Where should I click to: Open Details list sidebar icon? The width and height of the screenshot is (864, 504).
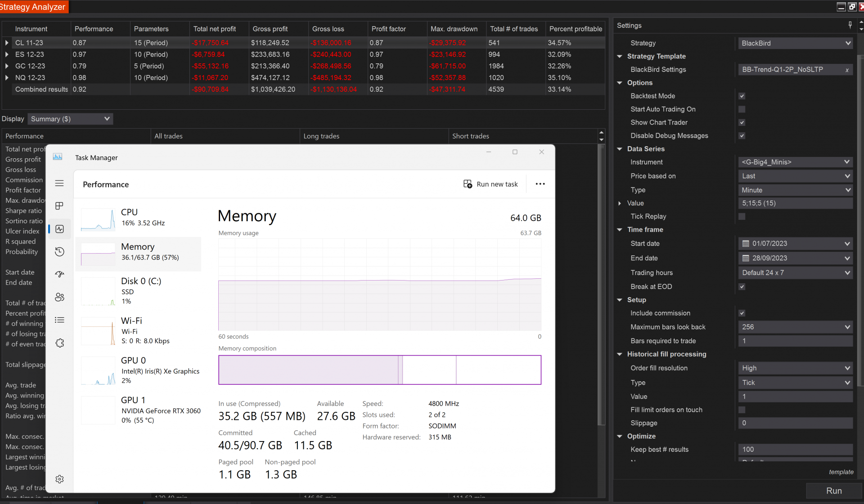coord(59,320)
